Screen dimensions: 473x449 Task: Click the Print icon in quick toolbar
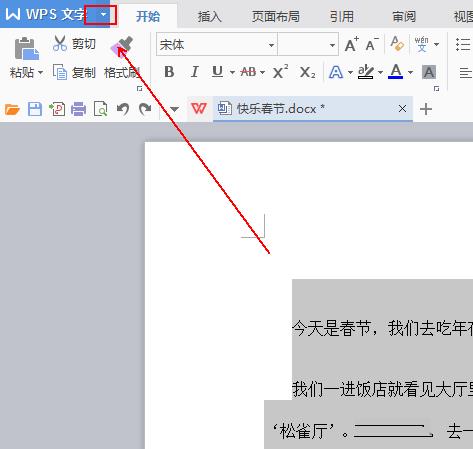pos(79,109)
